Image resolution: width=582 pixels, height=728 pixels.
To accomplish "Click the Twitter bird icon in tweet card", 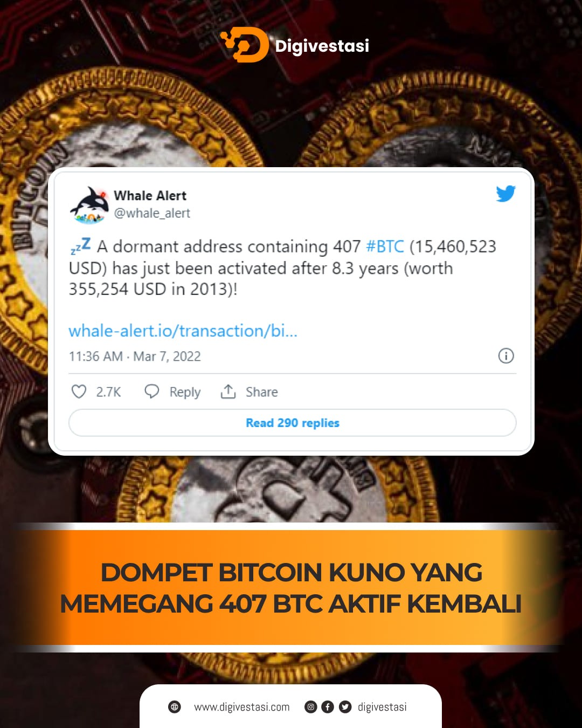I will [505, 194].
